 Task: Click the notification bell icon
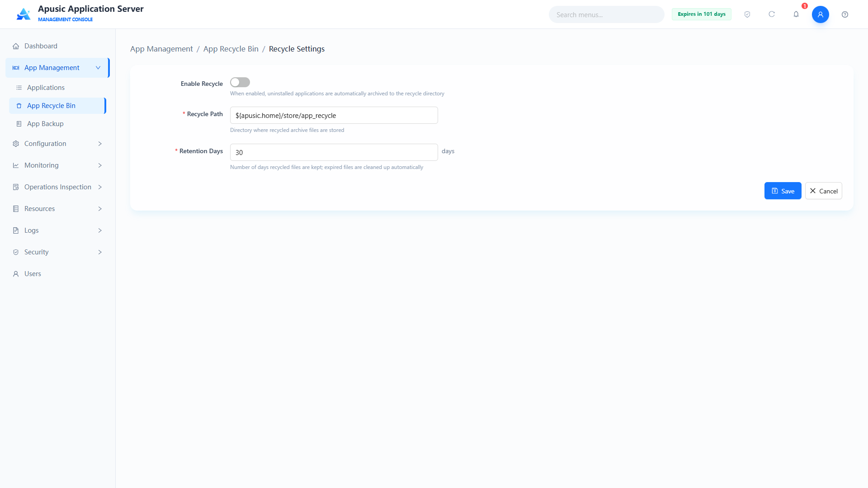pyautogui.click(x=796, y=14)
